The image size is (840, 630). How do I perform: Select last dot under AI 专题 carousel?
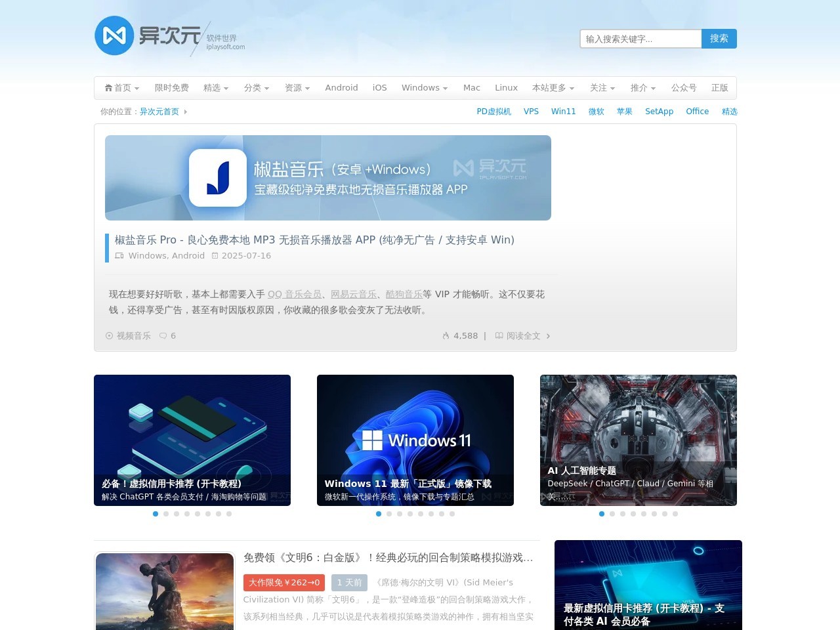675,514
